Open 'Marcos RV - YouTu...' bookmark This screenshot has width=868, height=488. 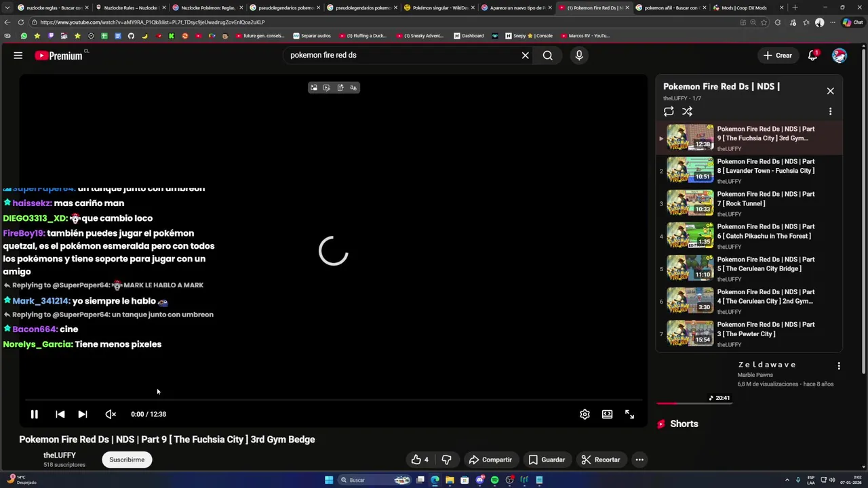585,36
